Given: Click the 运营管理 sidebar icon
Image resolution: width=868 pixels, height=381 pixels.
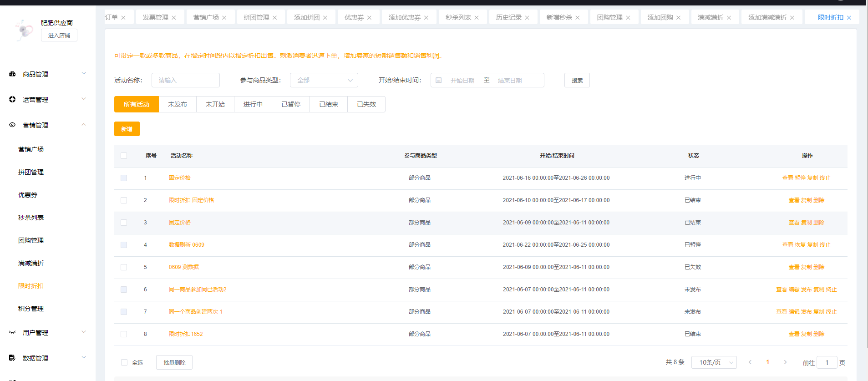Looking at the screenshot, I should coord(12,99).
